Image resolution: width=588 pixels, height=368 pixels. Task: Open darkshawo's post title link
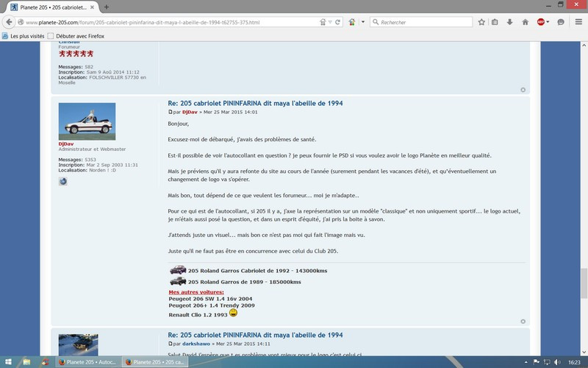[x=255, y=335]
